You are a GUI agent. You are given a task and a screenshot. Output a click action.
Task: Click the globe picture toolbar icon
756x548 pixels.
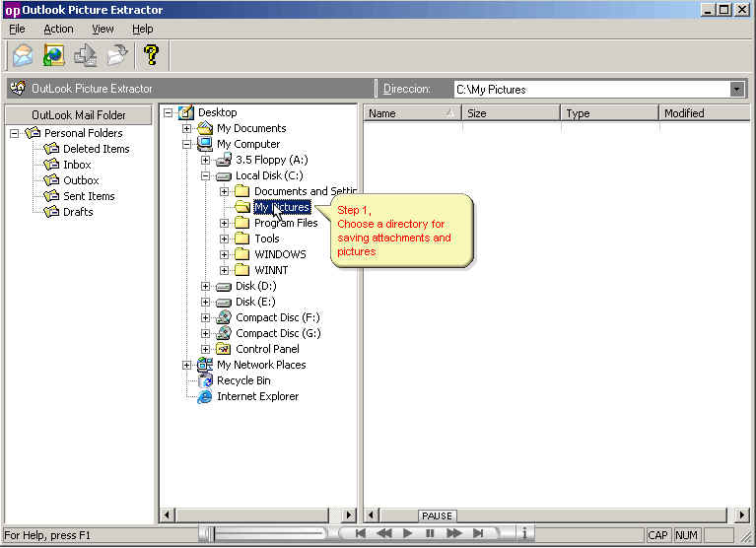pyautogui.click(x=54, y=55)
